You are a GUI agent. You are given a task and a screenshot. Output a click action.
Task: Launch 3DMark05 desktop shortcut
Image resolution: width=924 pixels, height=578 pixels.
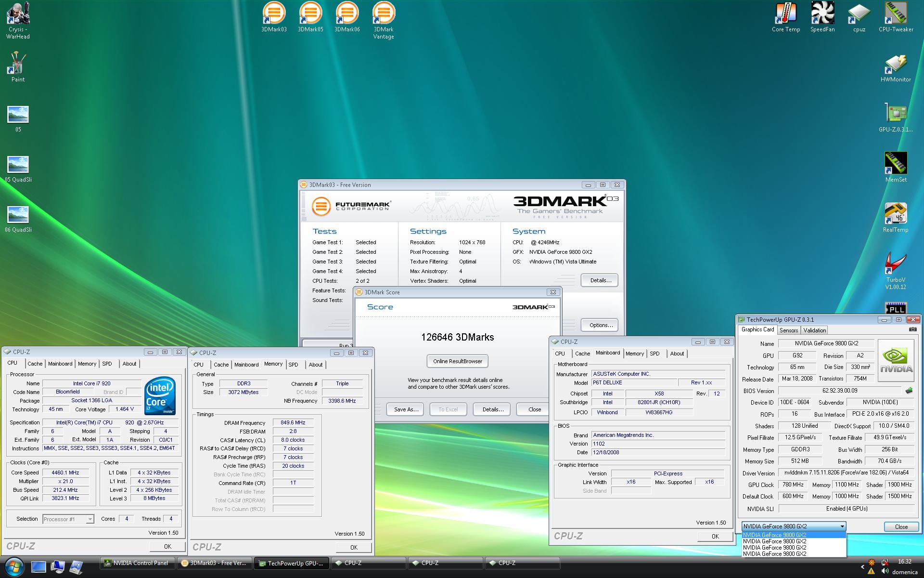tap(310, 17)
